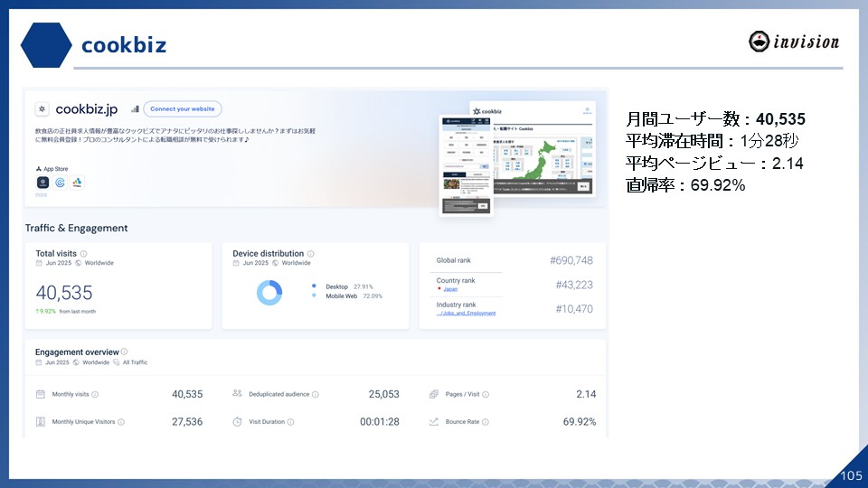Click the info icon beside Bounce Rate
Image resolution: width=868 pixels, height=488 pixels.
tap(485, 422)
